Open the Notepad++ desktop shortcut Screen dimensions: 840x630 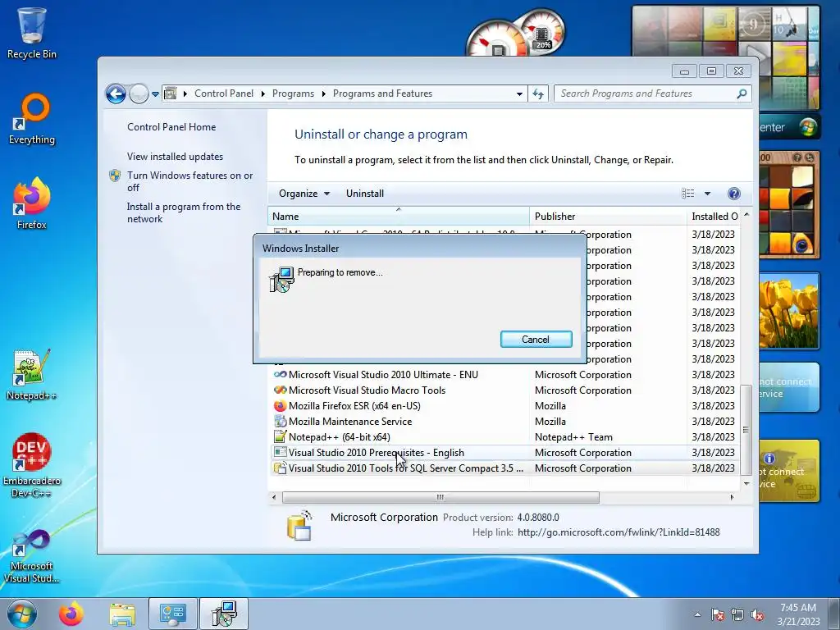(32, 375)
